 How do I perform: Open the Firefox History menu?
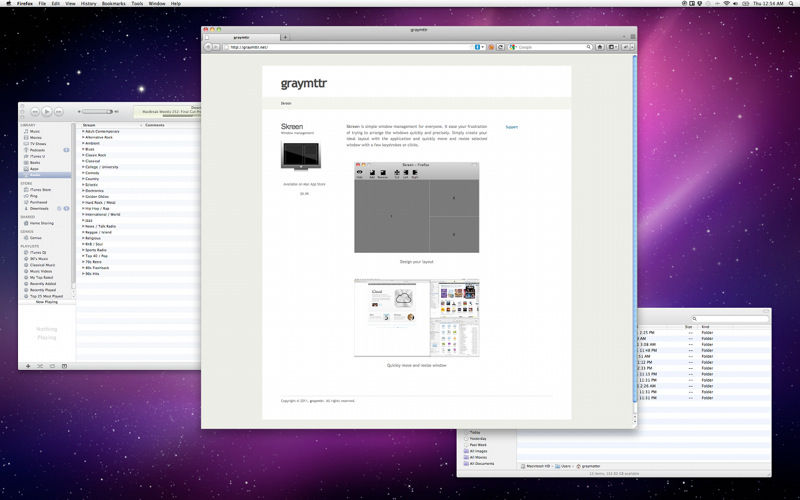pos(88,4)
